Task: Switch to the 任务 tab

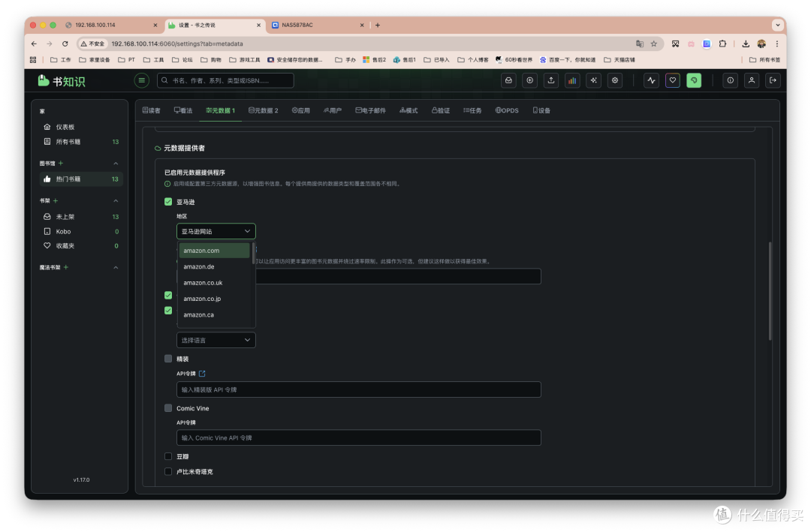Action: click(472, 110)
